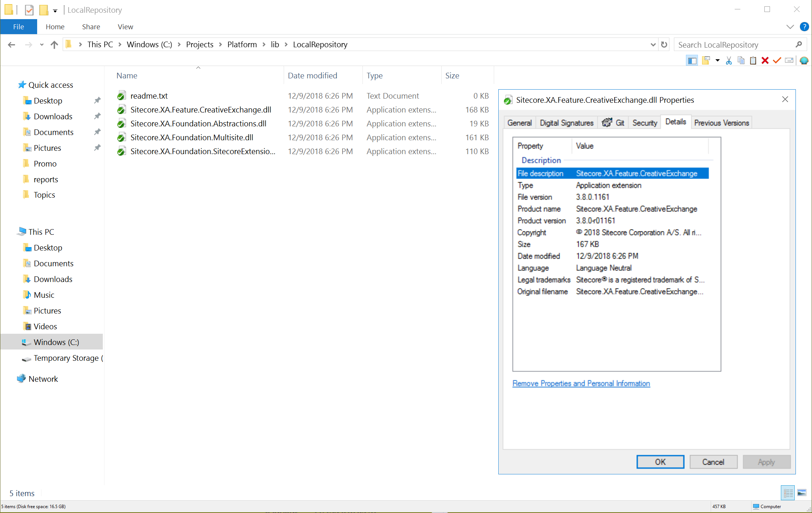
Task: Click the Search LocalRepository input field
Action: [734, 45]
